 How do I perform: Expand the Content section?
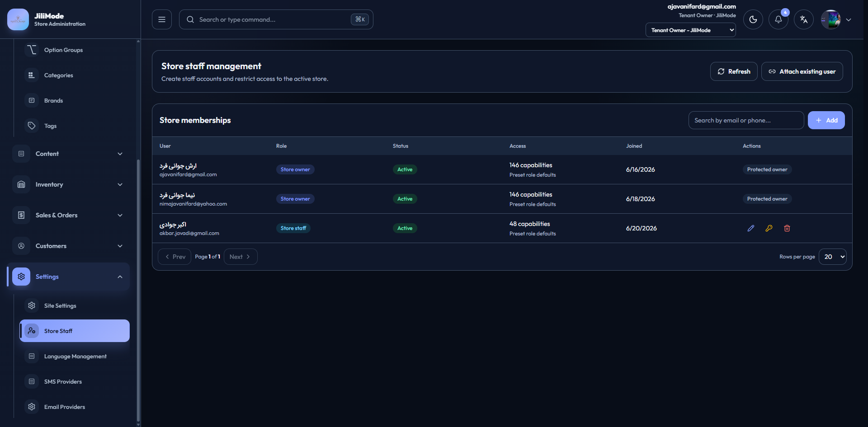[x=68, y=154]
